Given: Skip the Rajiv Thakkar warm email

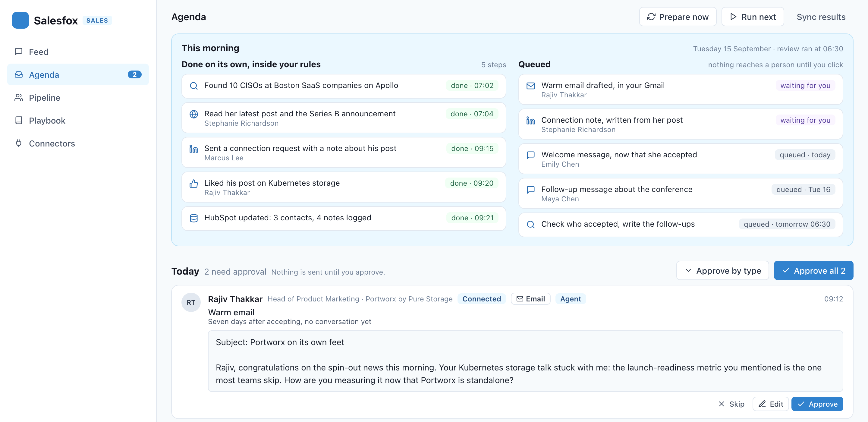Looking at the screenshot, I should [731, 404].
